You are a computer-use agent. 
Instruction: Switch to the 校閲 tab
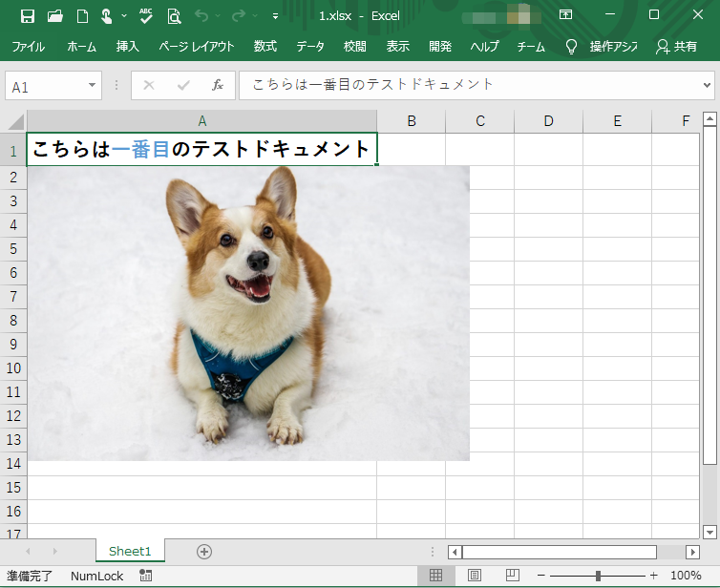click(355, 47)
